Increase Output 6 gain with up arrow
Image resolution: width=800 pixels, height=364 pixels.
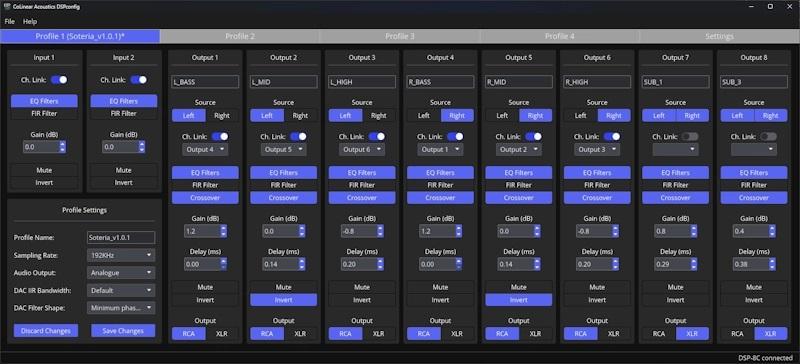tap(615, 229)
